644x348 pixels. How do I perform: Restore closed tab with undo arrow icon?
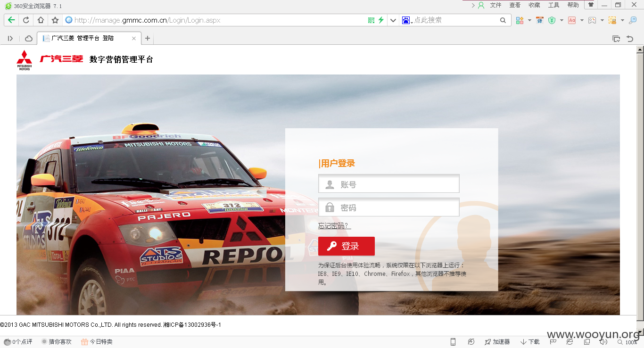point(630,39)
